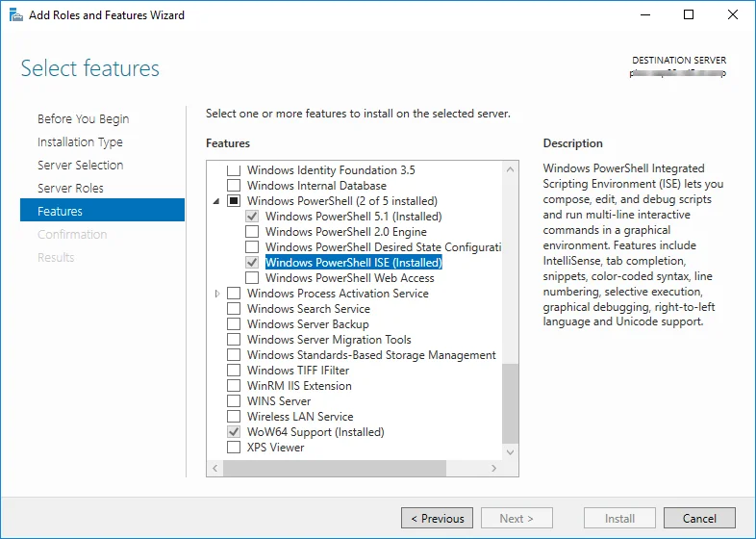The image size is (756, 539).
Task: Enable Windows PowerShell Web Access checkbox
Action: click(x=252, y=278)
